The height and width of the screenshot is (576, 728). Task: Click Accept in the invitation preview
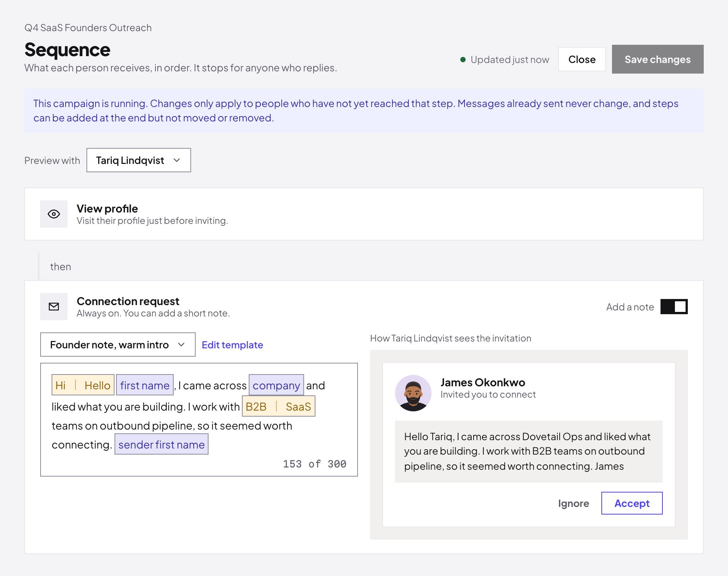(x=632, y=503)
